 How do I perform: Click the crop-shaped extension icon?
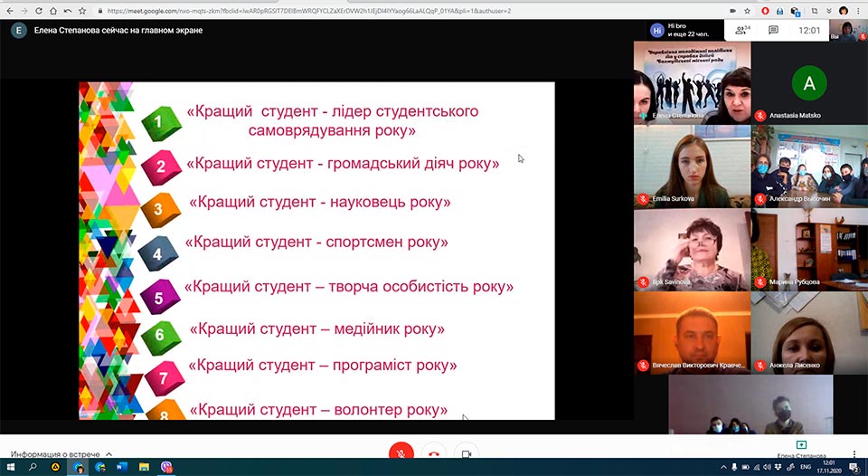pyautogui.click(x=815, y=11)
